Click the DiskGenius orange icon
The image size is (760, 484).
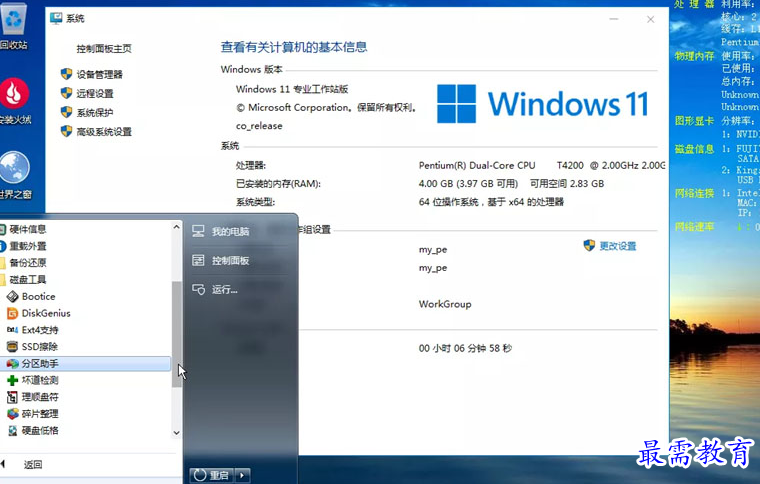(x=13, y=313)
